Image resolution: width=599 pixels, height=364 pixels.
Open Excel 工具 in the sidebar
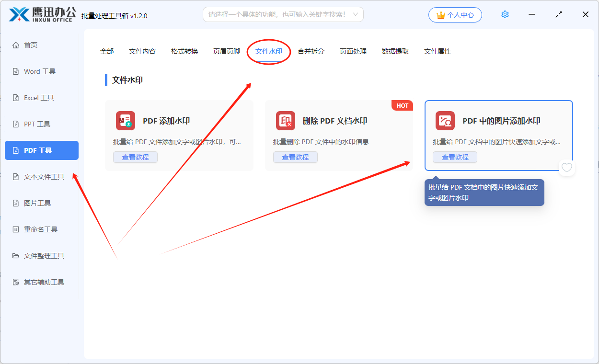coord(42,98)
